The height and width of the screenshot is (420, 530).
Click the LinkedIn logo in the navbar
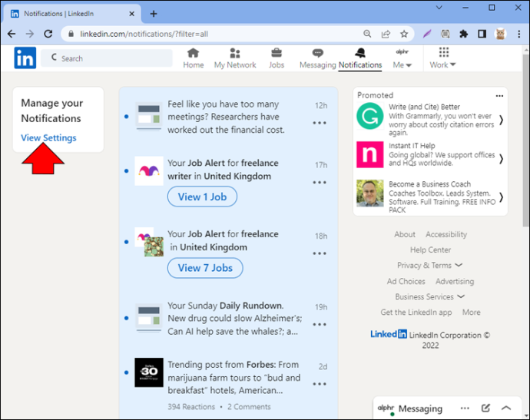[25, 58]
